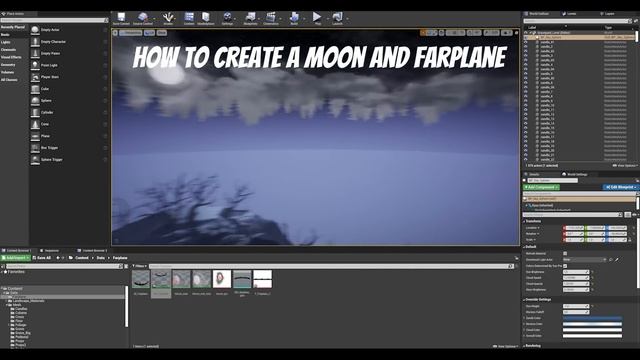Click the Data breadcrumb in content path
640x360 pixels.
click(x=100, y=258)
